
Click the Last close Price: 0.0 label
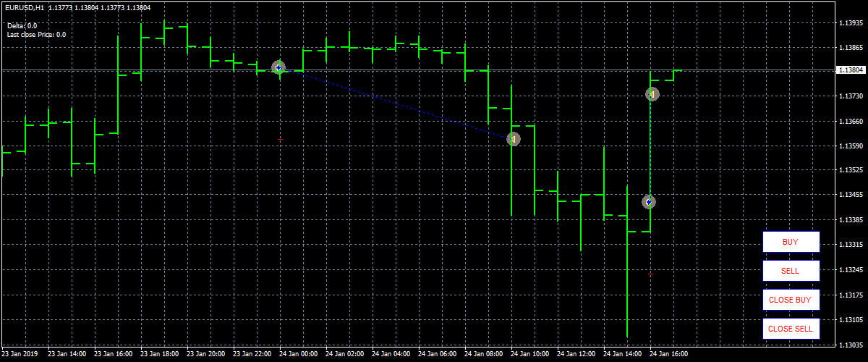36,34
